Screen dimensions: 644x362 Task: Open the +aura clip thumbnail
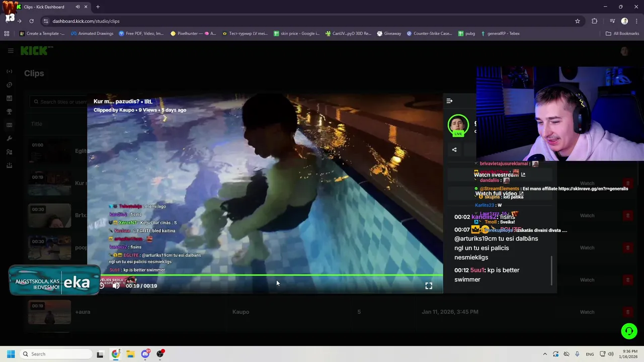pos(49,312)
